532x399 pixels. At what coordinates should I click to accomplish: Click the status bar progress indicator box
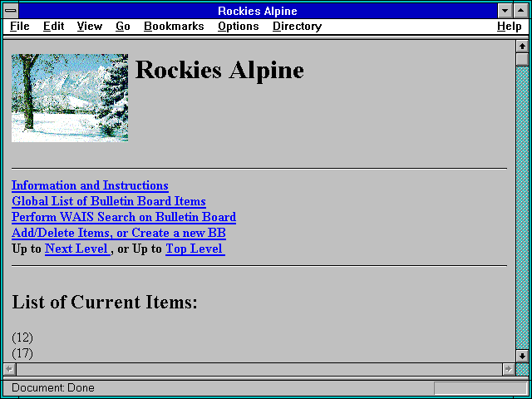pos(480,388)
